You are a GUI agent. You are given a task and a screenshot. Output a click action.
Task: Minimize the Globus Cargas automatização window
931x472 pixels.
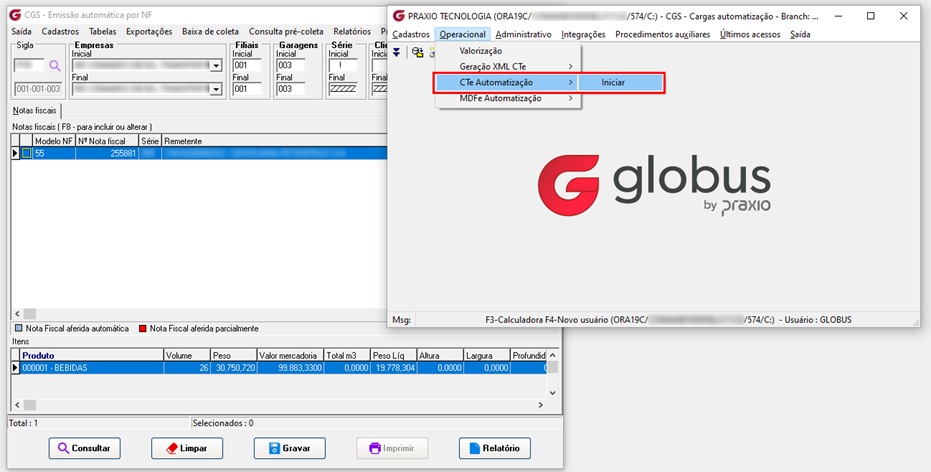click(x=837, y=16)
